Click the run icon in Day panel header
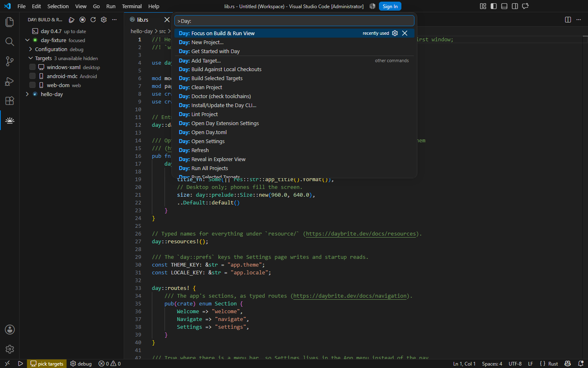The width and height of the screenshot is (588, 368). [71, 20]
